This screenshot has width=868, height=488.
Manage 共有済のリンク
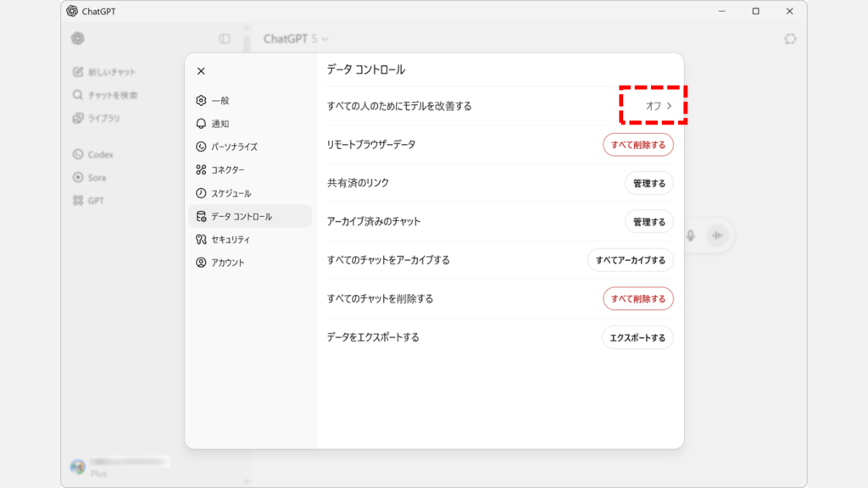coord(649,183)
